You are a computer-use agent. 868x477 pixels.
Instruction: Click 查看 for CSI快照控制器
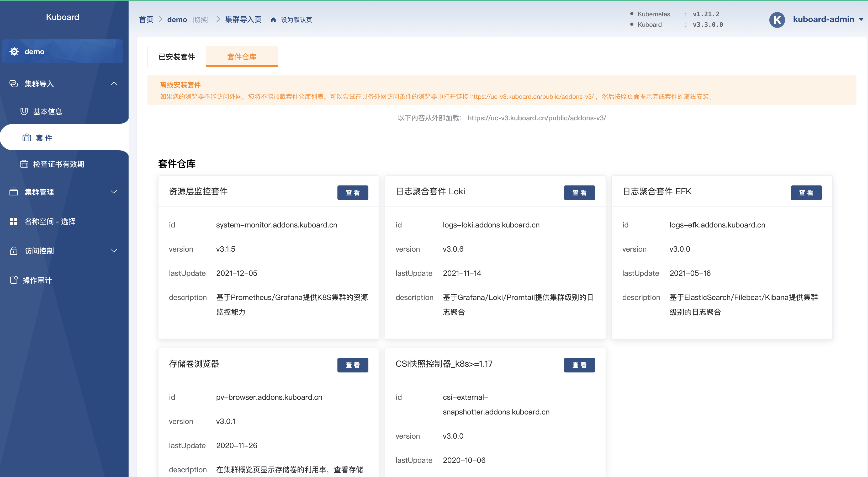579,365
